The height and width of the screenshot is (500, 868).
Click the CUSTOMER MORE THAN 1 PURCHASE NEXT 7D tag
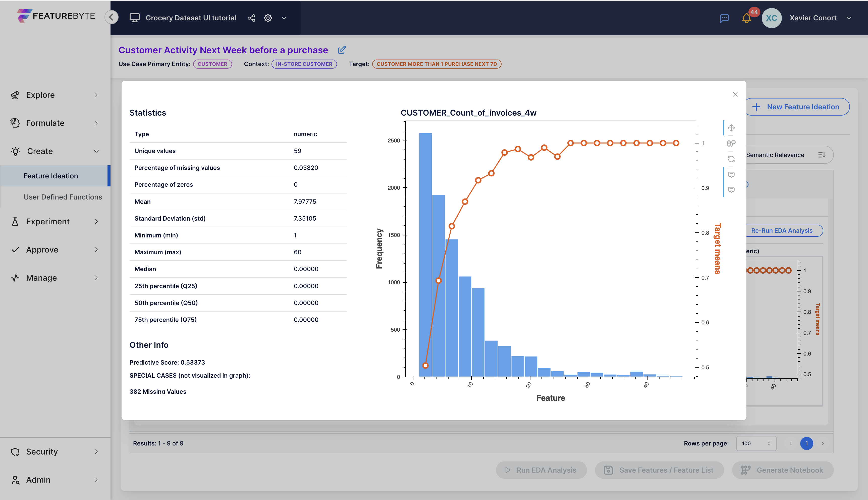[437, 64]
